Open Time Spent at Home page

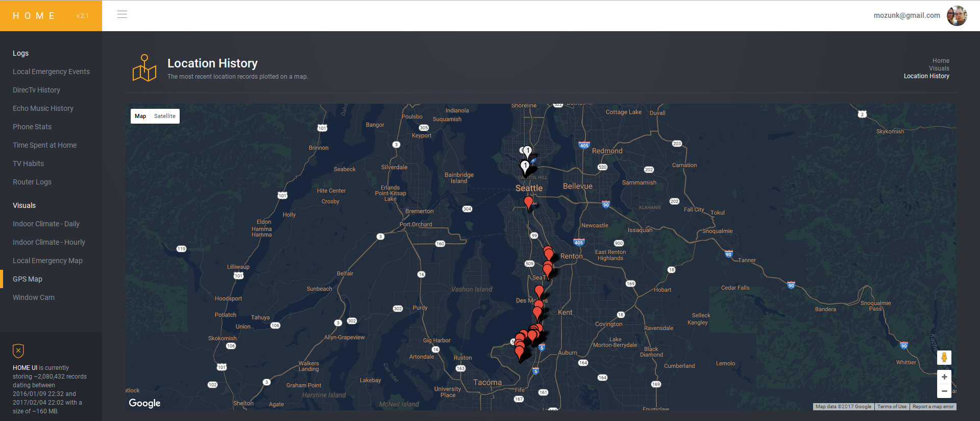pyautogui.click(x=44, y=145)
